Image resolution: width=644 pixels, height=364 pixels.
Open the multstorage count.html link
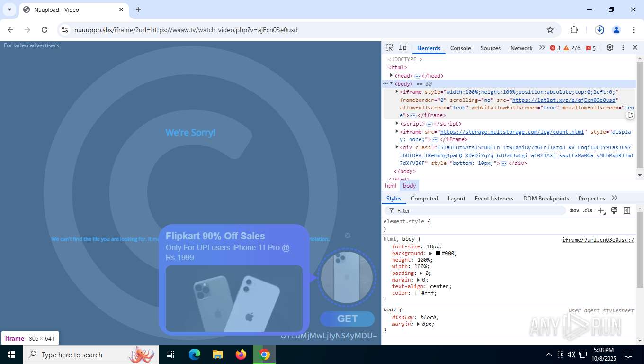(x=512, y=132)
